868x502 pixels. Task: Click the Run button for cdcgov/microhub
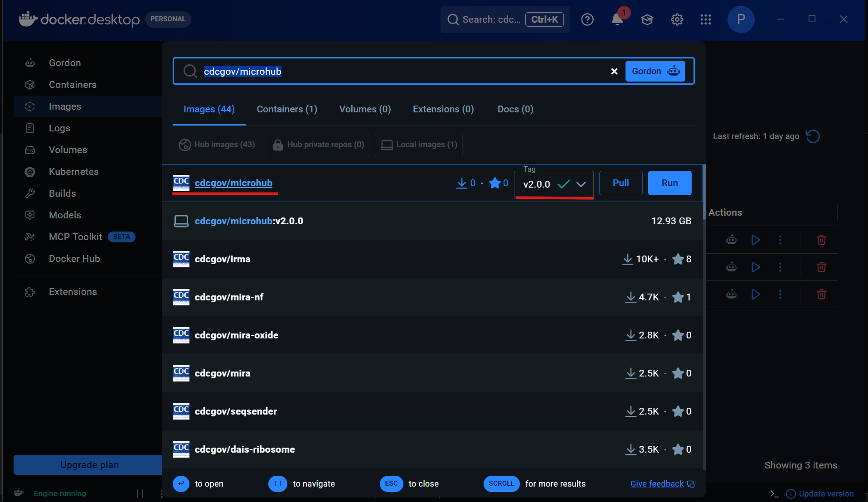click(669, 183)
